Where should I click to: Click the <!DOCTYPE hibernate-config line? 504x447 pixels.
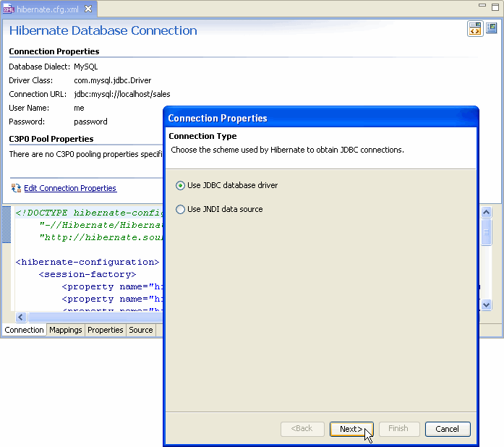(x=90, y=213)
